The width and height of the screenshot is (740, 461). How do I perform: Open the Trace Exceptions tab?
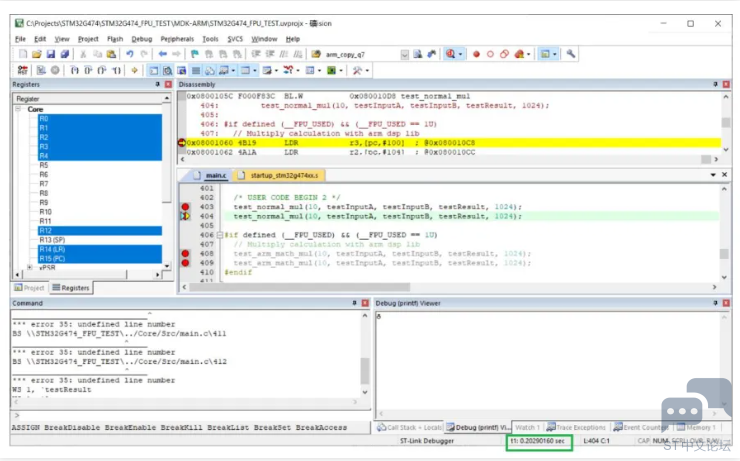[x=576, y=427]
